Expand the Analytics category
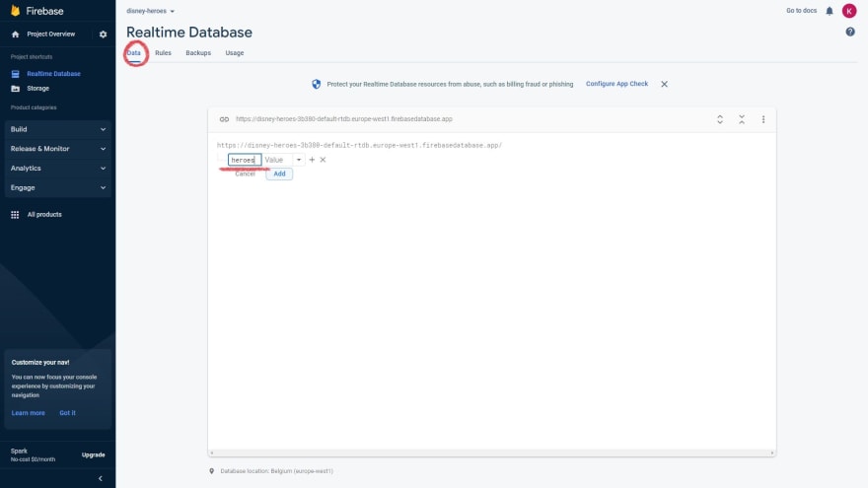868x488 pixels. (x=57, y=169)
